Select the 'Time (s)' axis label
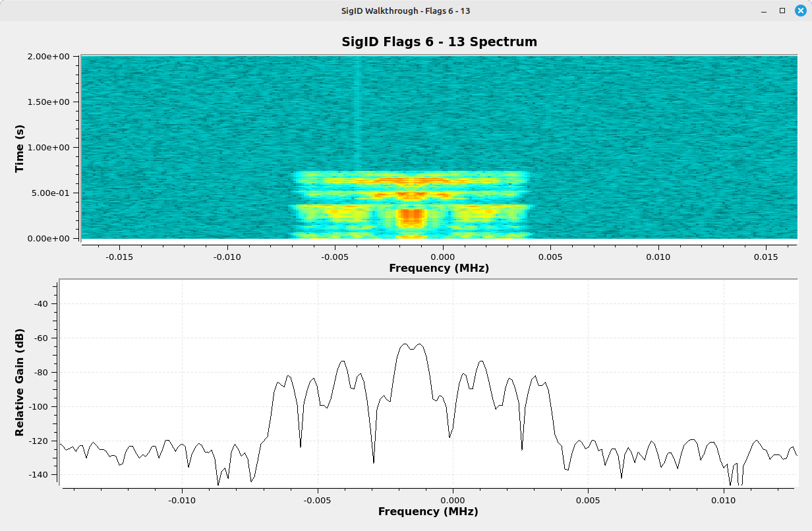812x531 pixels. (19, 148)
